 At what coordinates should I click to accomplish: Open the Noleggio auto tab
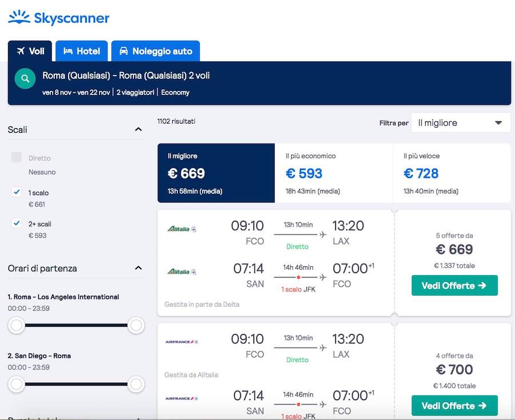(156, 51)
